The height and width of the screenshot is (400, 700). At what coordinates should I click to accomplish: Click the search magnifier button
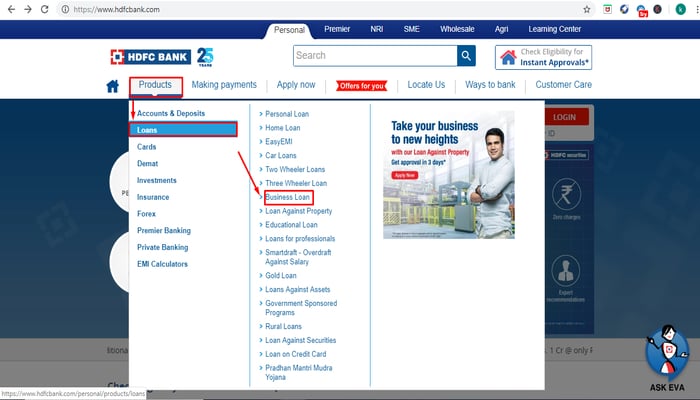click(x=466, y=55)
